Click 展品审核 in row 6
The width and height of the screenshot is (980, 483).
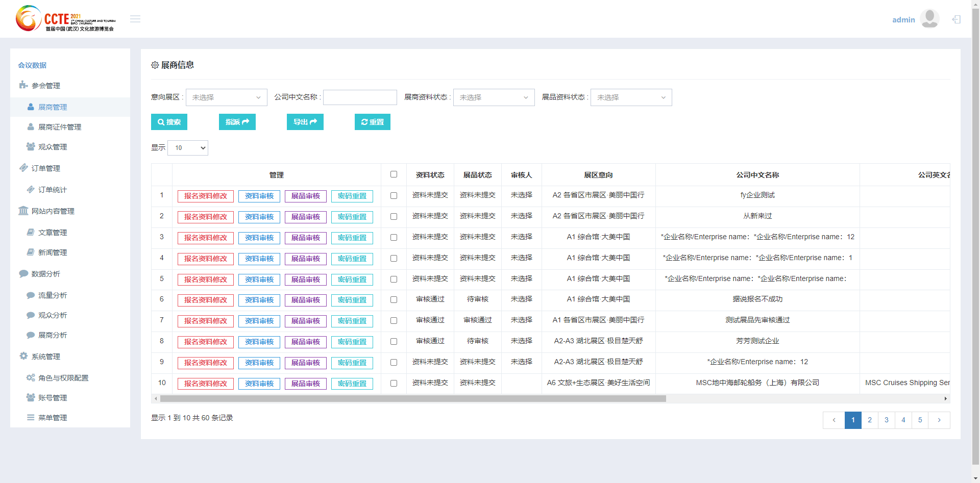click(x=306, y=300)
